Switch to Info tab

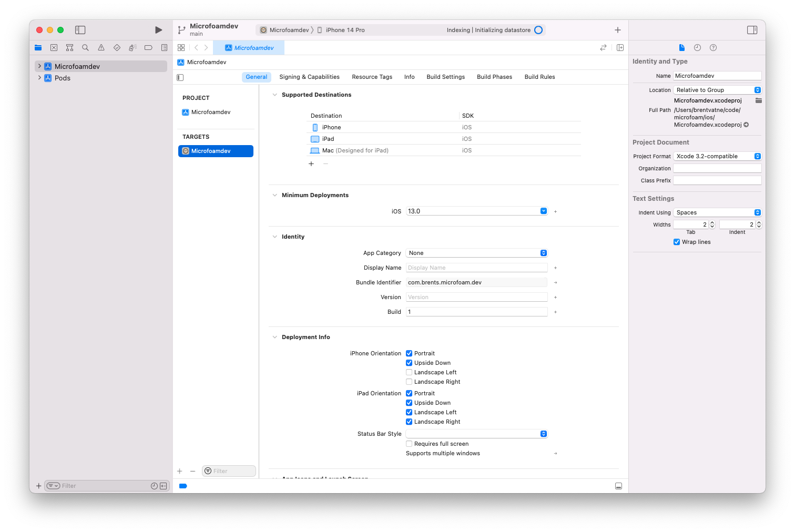tap(409, 77)
